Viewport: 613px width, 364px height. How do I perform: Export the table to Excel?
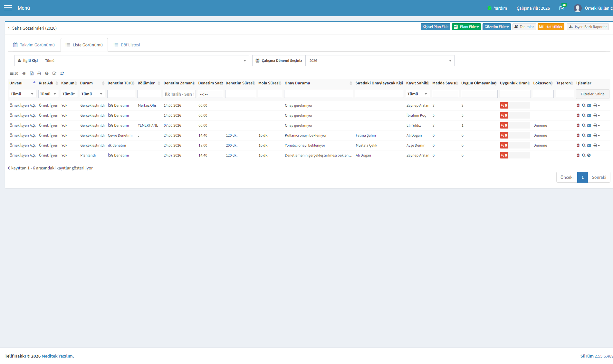[x=32, y=73]
